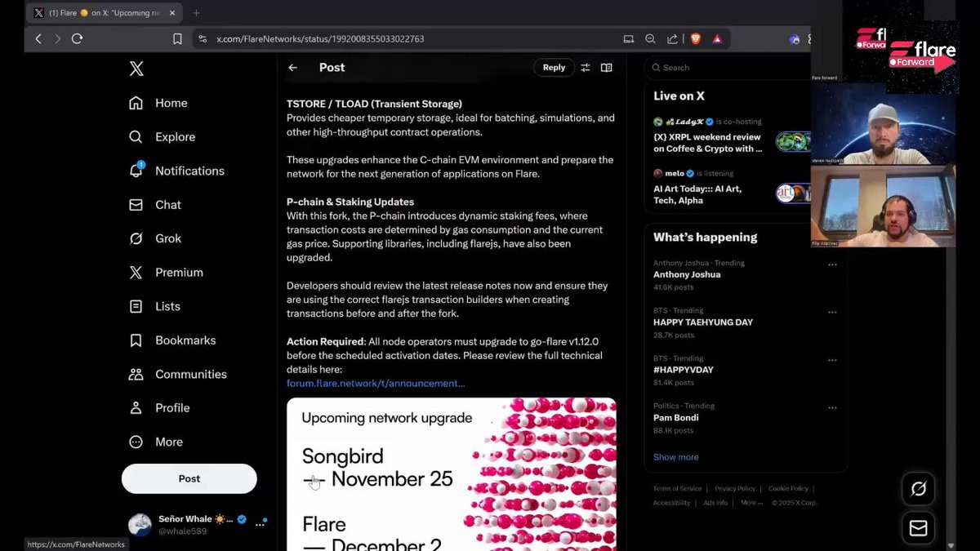980x551 pixels.
Task: Open Bookmarks in the sidebar
Action: coord(172,340)
